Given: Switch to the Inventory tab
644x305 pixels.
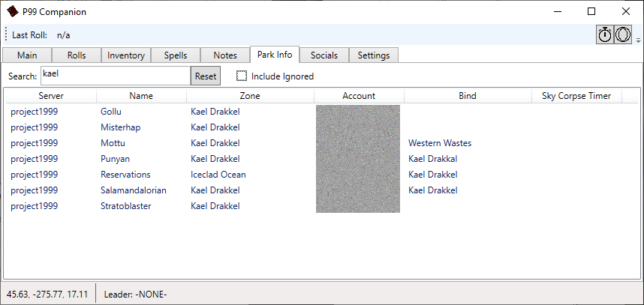Looking at the screenshot, I should coord(126,55).
